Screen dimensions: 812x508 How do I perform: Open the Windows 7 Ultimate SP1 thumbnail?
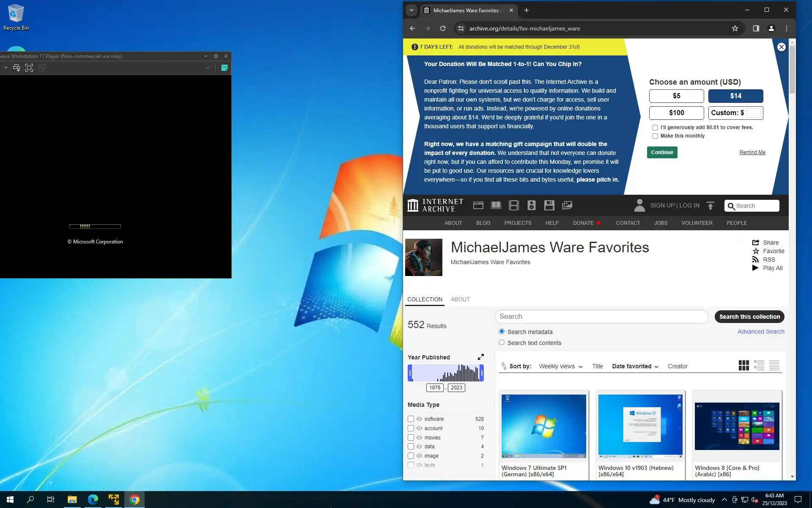544,426
